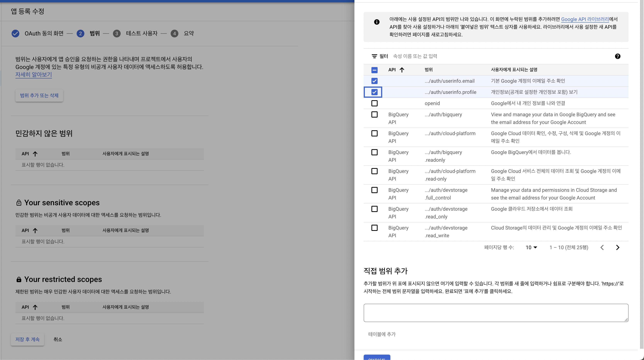Click the 저장 후 계속 button
Image resolution: width=644 pixels, height=360 pixels.
click(x=27, y=339)
